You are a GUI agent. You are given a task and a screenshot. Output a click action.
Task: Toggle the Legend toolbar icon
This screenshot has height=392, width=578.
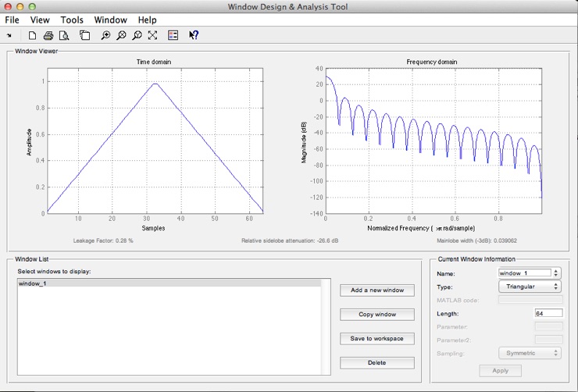pos(173,35)
